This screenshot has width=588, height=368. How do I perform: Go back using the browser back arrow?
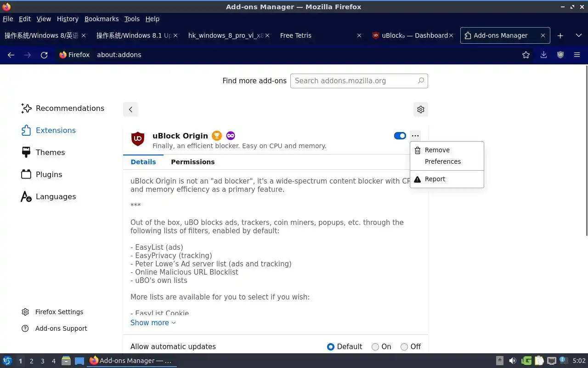11,55
